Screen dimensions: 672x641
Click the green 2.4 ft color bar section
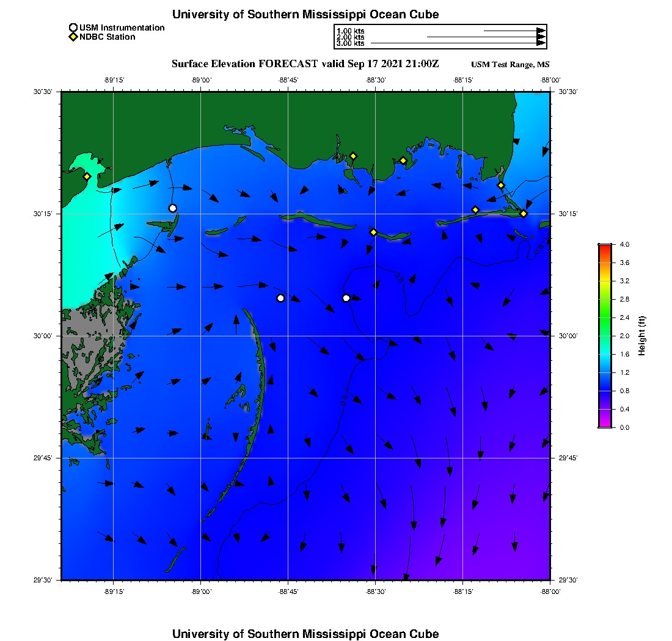tap(605, 317)
